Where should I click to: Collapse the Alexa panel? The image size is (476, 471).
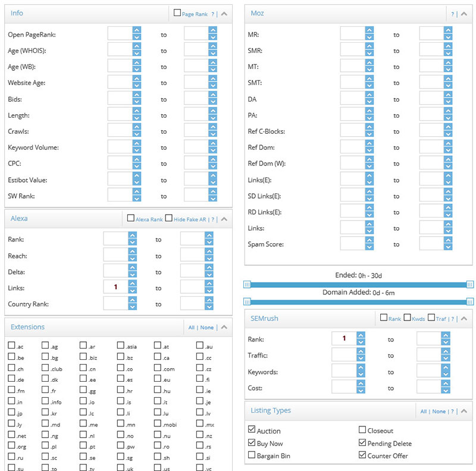[x=224, y=219]
